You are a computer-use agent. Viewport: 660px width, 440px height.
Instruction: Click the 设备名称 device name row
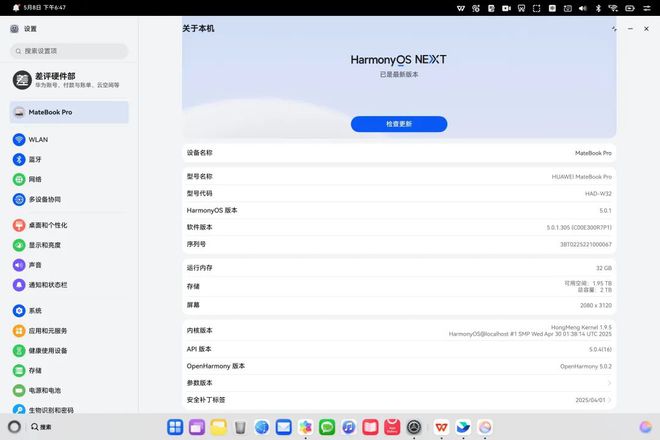pyautogui.click(x=399, y=153)
